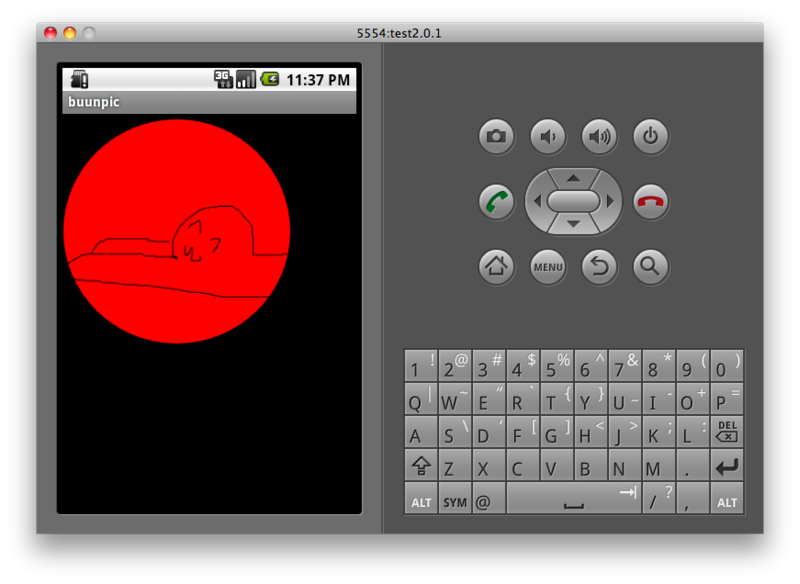Click the number 5 key
Viewport: 800px width, 584px height.
557,366
